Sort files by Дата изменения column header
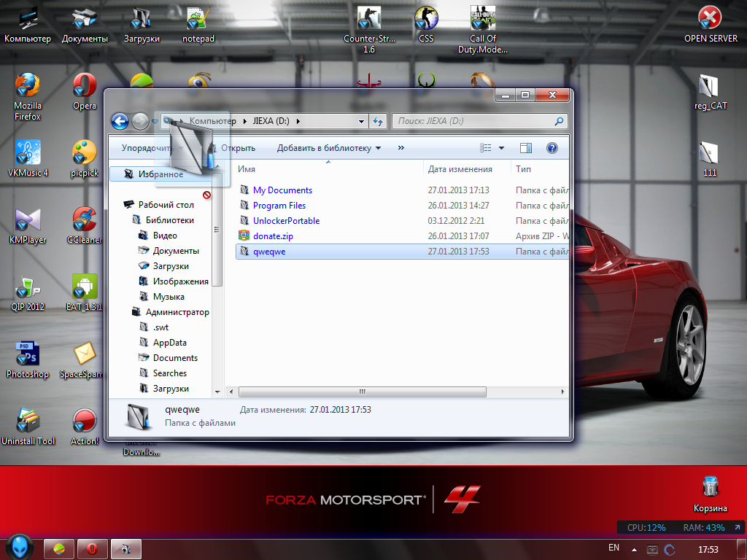 point(460,168)
